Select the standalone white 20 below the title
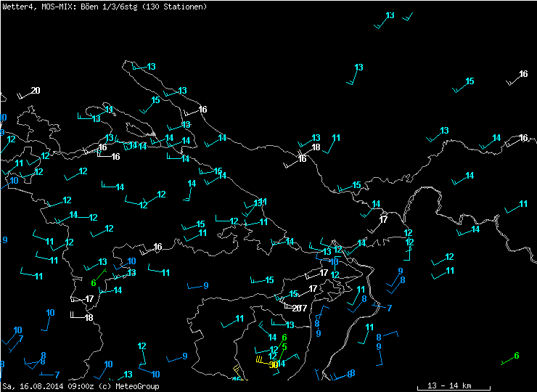 (x=36, y=91)
